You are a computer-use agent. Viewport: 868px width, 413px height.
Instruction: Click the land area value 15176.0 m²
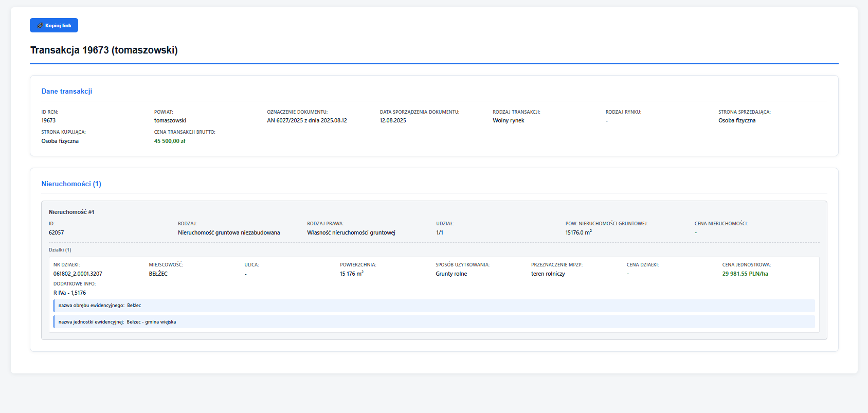tap(578, 232)
